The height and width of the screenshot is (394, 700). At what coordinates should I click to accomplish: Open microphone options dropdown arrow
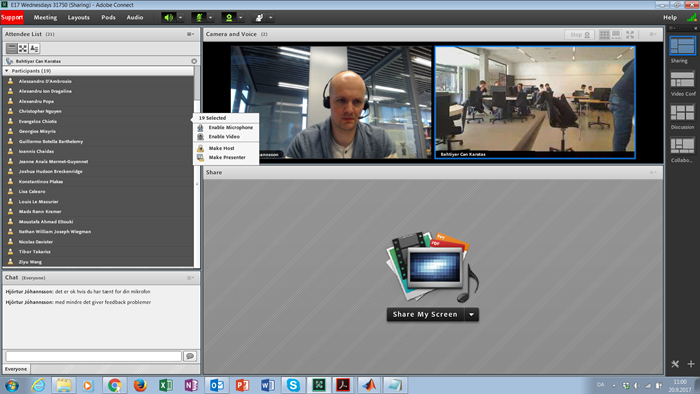(x=210, y=18)
